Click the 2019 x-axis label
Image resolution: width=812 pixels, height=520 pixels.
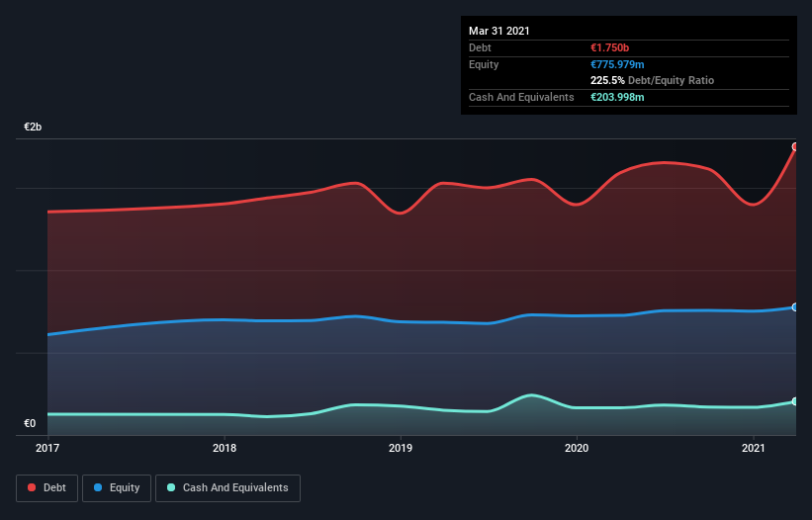pyautogui.click(x=401, y=448)
